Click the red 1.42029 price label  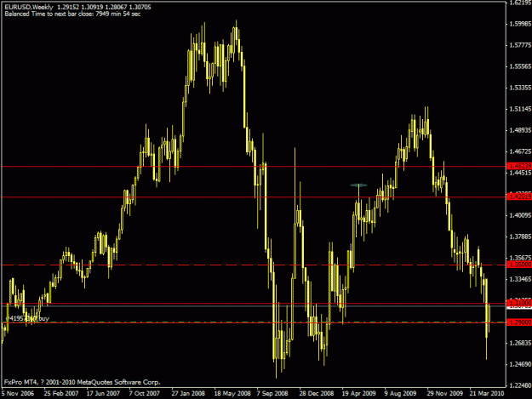tap(519, 197)
